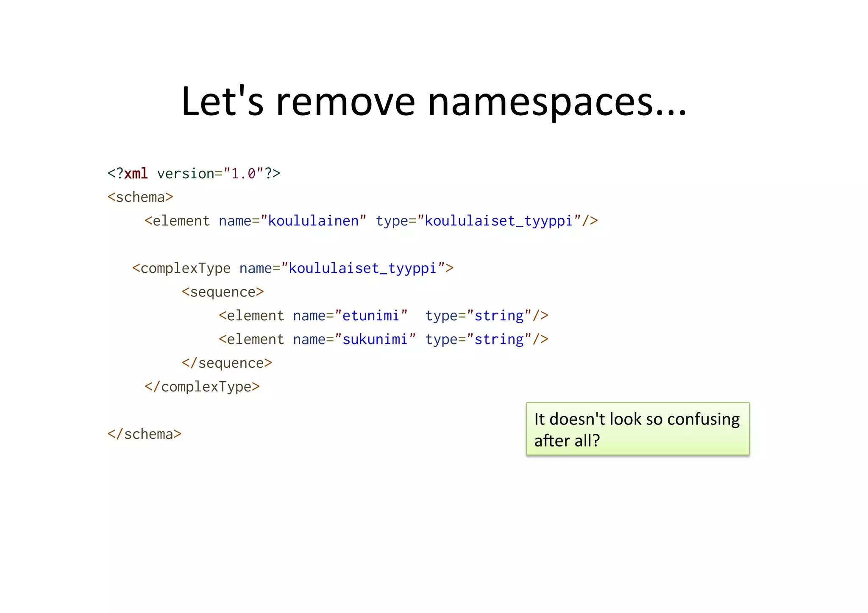Click the xml version declaration line
This screenshot has height=613, width=868.
[194, 173]
